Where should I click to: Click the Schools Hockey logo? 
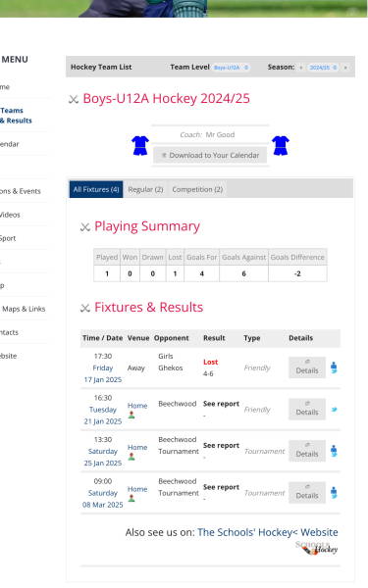point(317,548)
